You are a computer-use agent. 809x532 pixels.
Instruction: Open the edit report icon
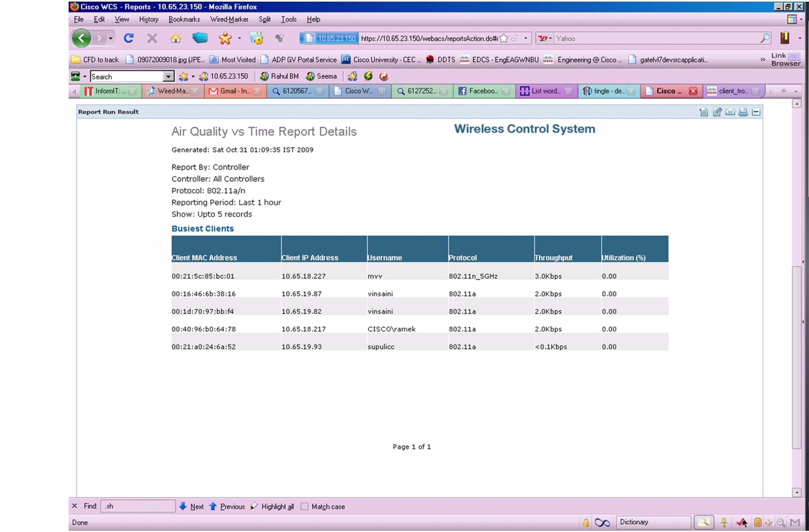704,112
